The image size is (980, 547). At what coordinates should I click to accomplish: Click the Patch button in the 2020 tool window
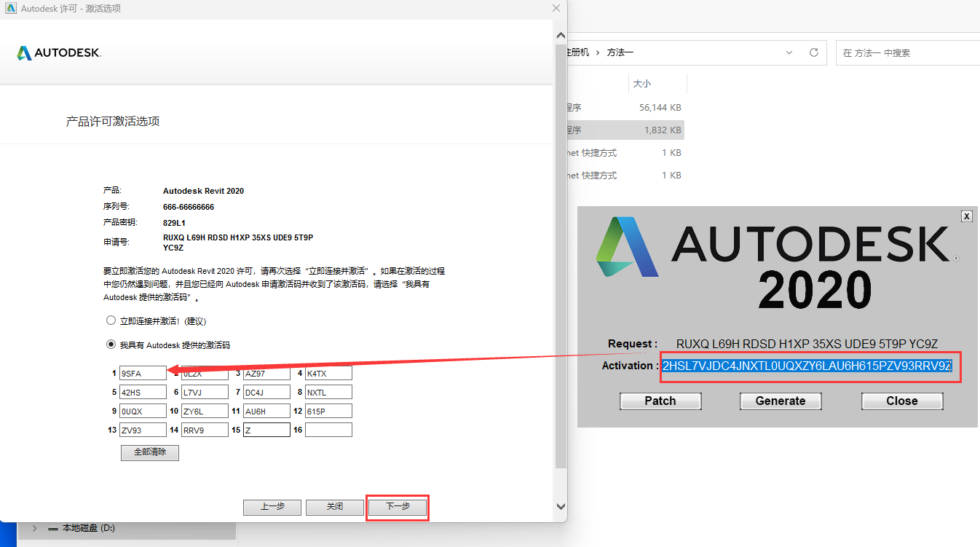click(660, 401)
